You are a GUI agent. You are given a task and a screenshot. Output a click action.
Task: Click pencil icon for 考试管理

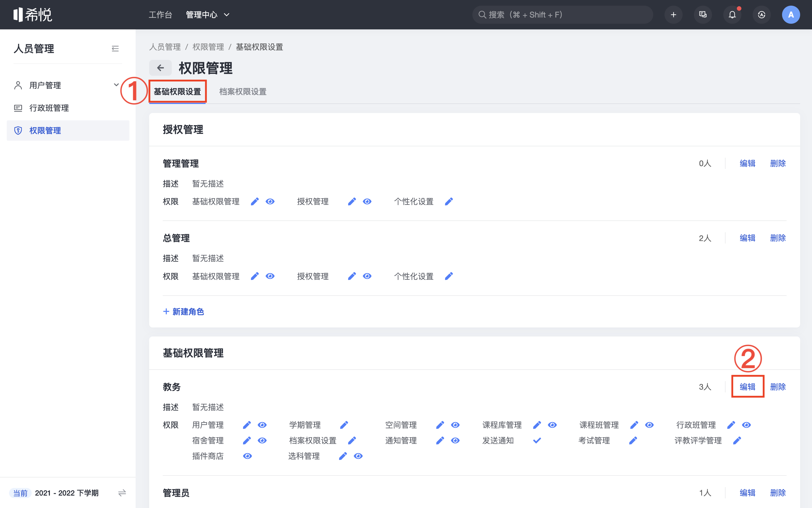coord(633,440)
